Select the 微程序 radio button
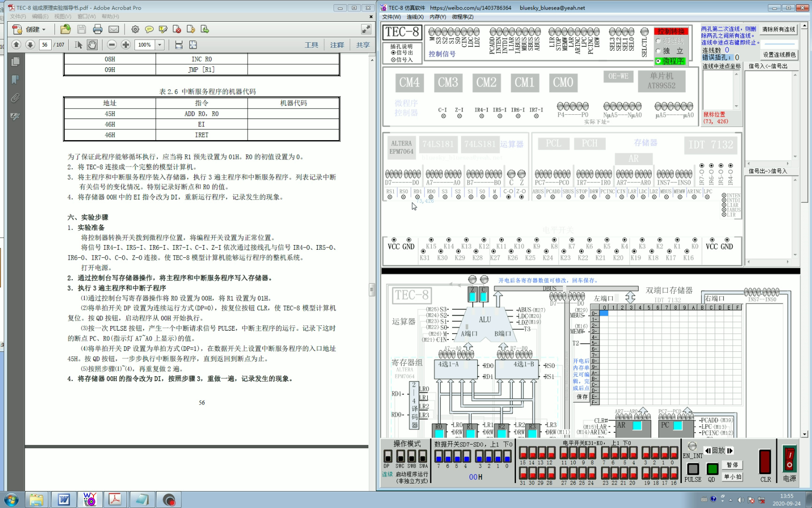 tap(658, 61)
